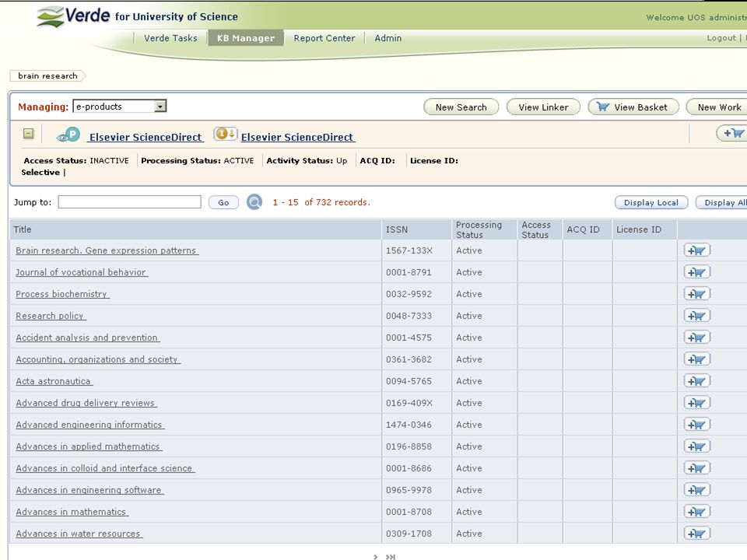Add Advances in mathematics to basket
The width and height of the screenshot is (747, 560).
[x=697, y=512]
